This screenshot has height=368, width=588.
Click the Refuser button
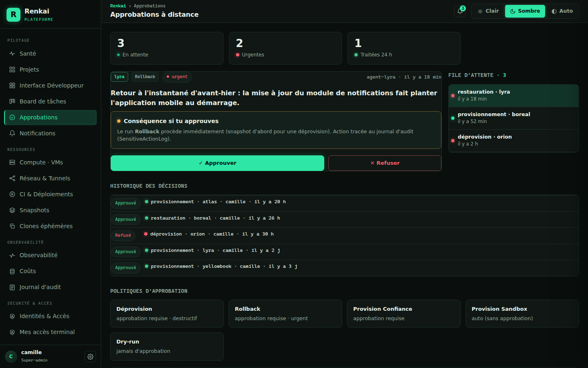pyautogui.click(x=385, y=163)
